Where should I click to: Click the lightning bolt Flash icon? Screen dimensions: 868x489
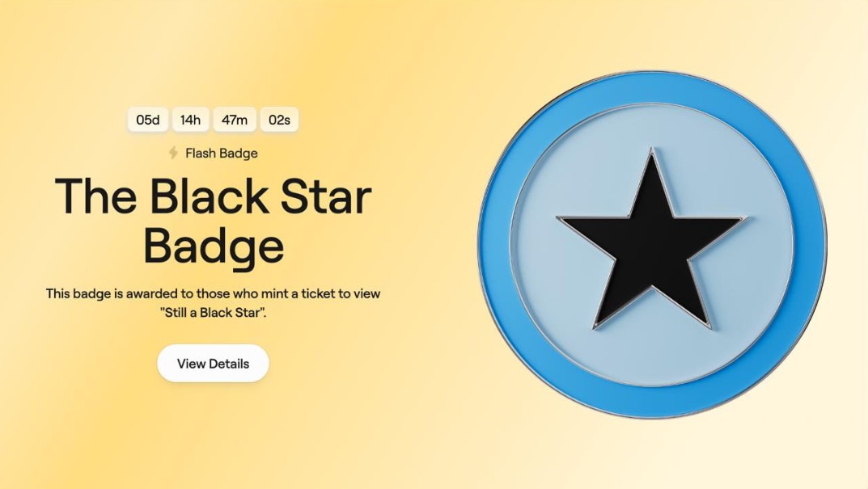(x=173, y=153)
